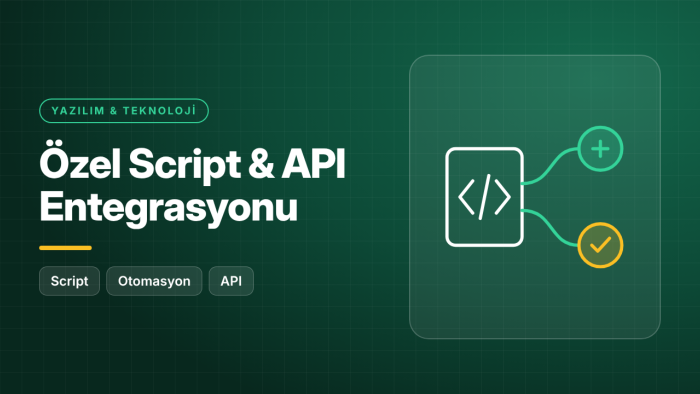Click the code brackets script icon
Viewport: 700px width, 394px height.
pos(484,197)
